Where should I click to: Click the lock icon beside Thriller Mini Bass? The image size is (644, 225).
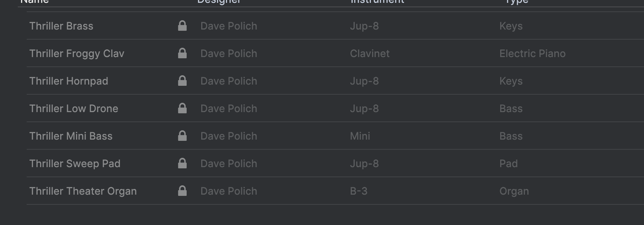pos(182,136)
